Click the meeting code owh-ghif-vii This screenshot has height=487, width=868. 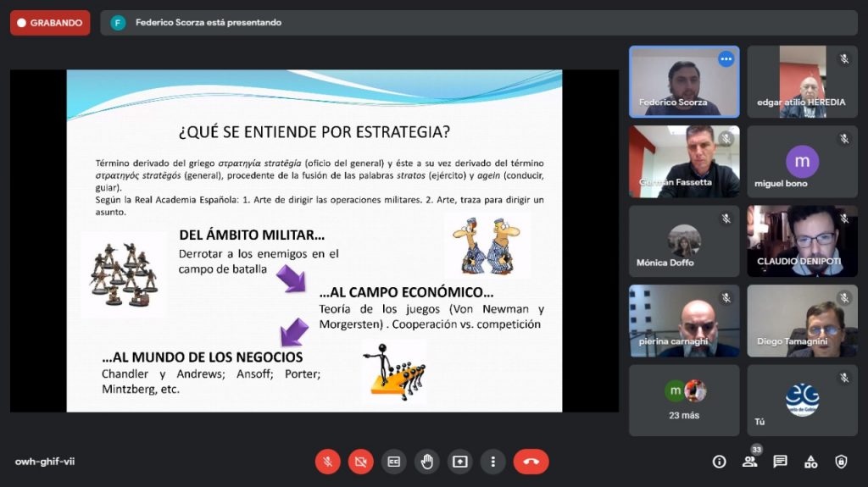(45, 462)
